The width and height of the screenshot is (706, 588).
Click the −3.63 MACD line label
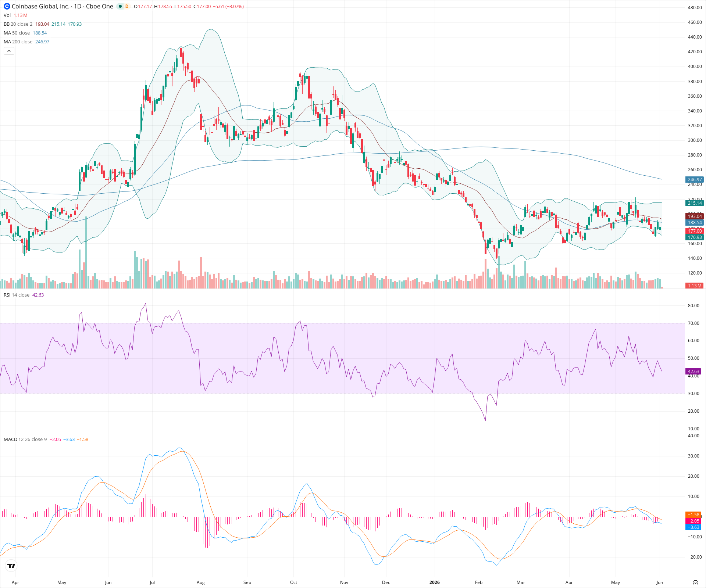(x=693, y=527)
